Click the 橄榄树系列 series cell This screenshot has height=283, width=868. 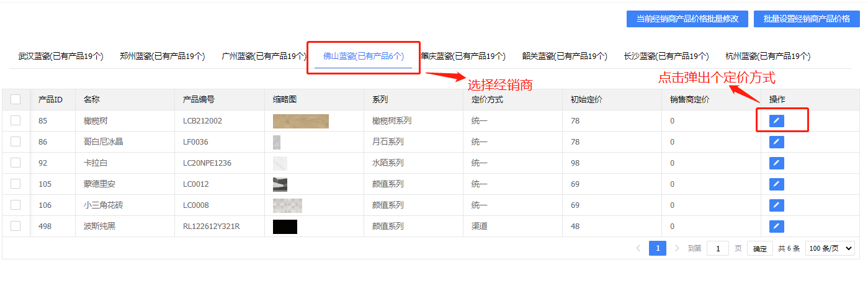391,121
